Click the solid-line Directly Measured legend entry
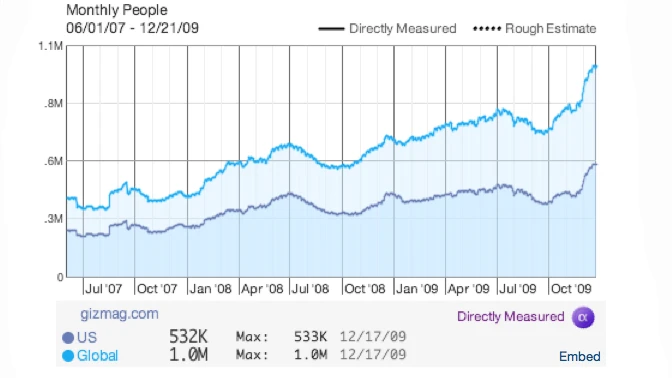Viewport: 672px width, 378px height. coord(387,29)
